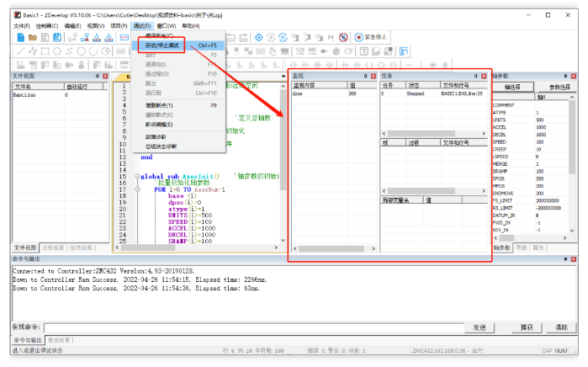This screenshot has width=588, height=367.
Task: Open the 视图(V) menu
Action: point(96,26)
